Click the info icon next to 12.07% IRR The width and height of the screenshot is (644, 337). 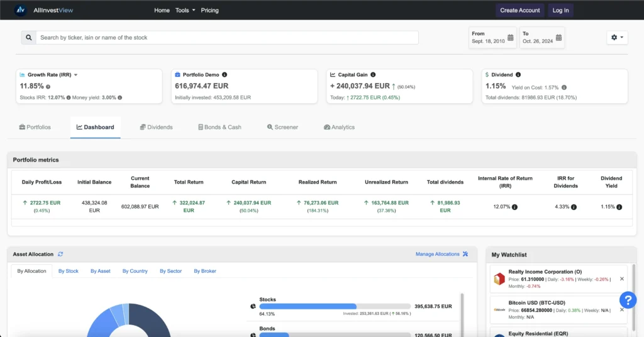coord(514,207)
